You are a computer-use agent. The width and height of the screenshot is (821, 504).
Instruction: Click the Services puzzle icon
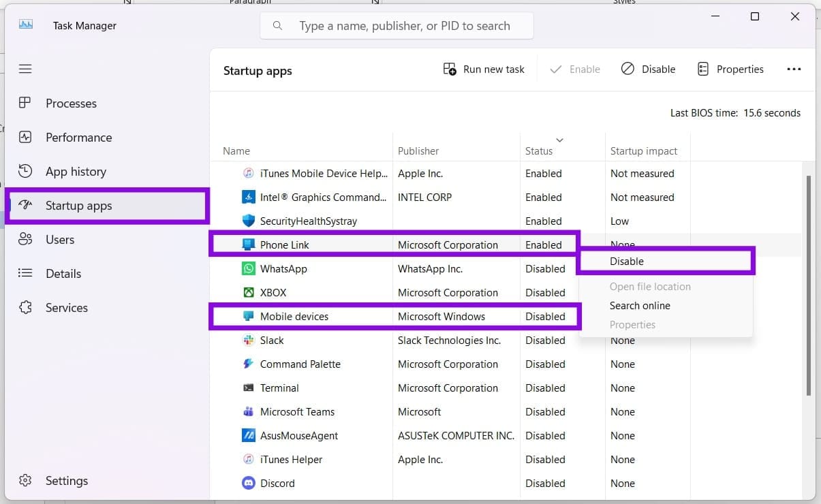pyautogui.click(x=25, y=307)
